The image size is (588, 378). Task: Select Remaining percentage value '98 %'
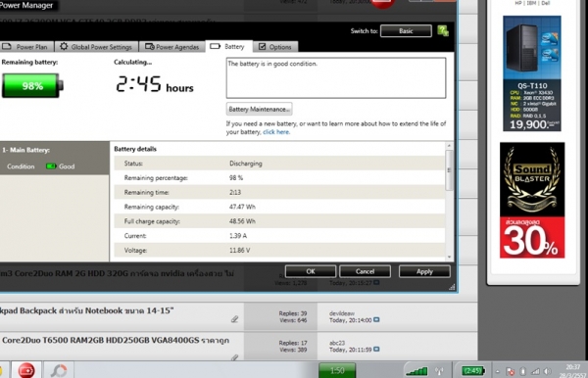coord(236,178)
